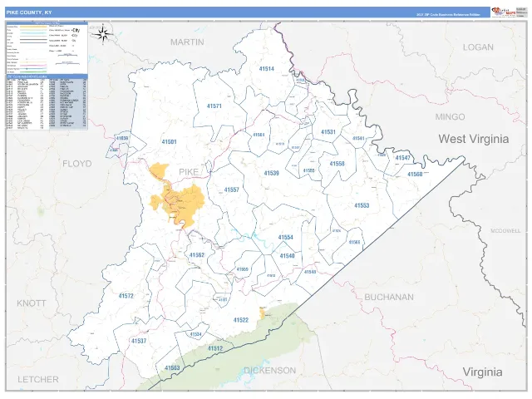Click the small orange Elkhorn City area
532x399 pixels.
263,313
